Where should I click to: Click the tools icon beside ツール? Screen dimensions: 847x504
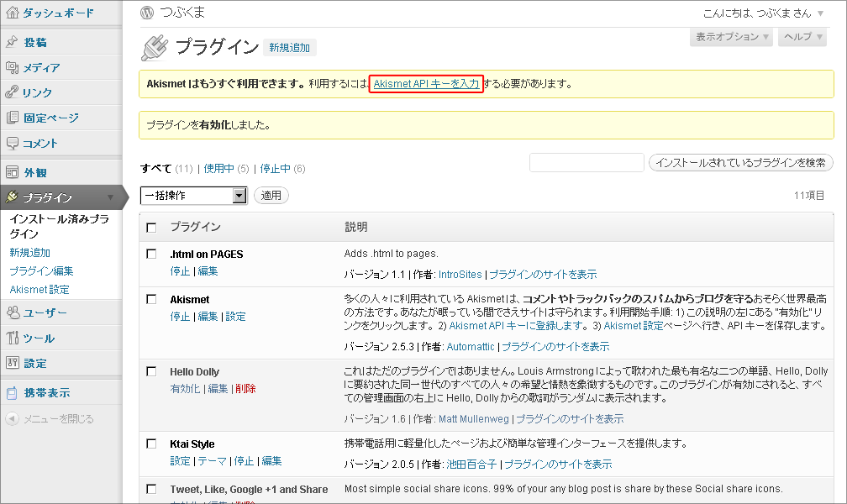tap(12, 339)
